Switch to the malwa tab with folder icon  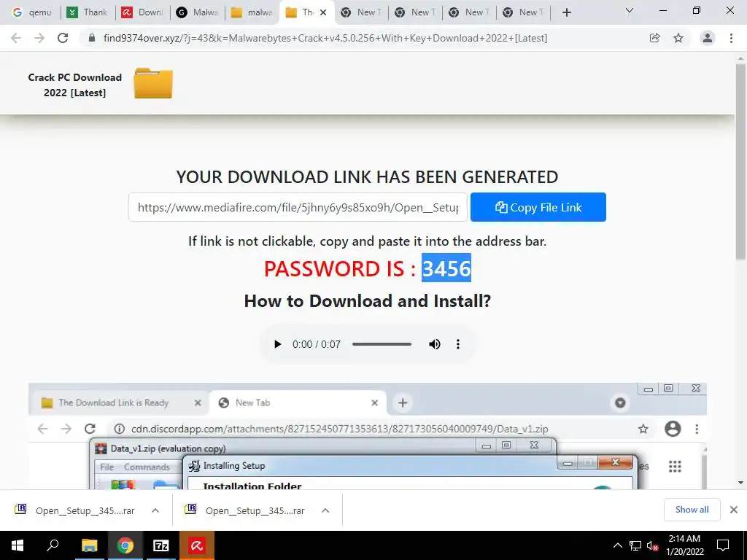pyautogui.click(x=252, y=12)
